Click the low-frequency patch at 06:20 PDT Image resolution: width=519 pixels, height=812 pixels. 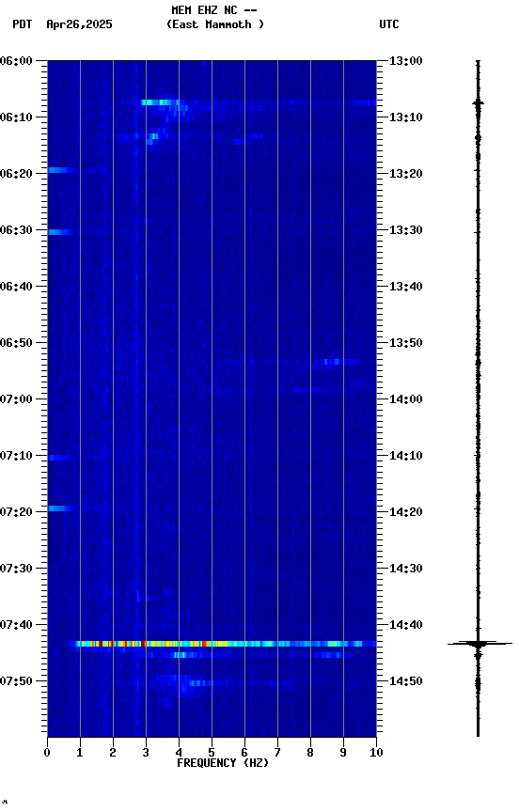61,170
